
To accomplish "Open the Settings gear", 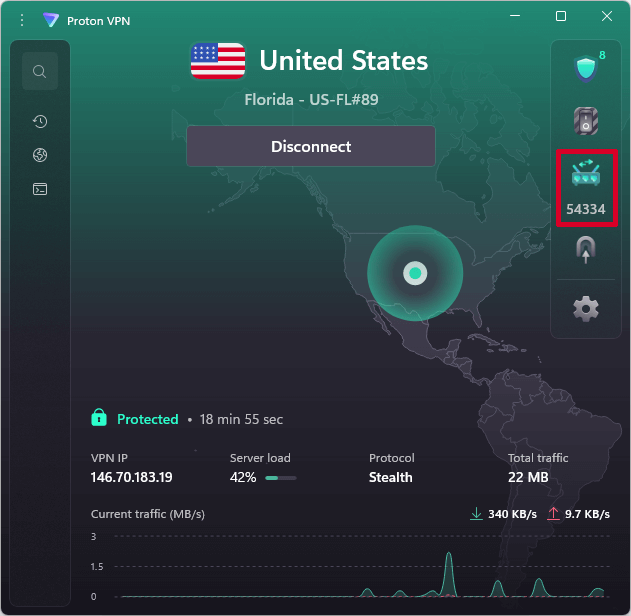I will pyautogui.click(x=585, y=309).
